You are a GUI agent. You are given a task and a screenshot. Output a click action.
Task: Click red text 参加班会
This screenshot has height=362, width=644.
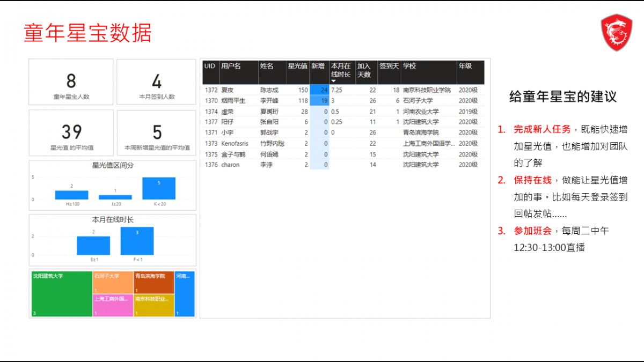click(533, 231)
